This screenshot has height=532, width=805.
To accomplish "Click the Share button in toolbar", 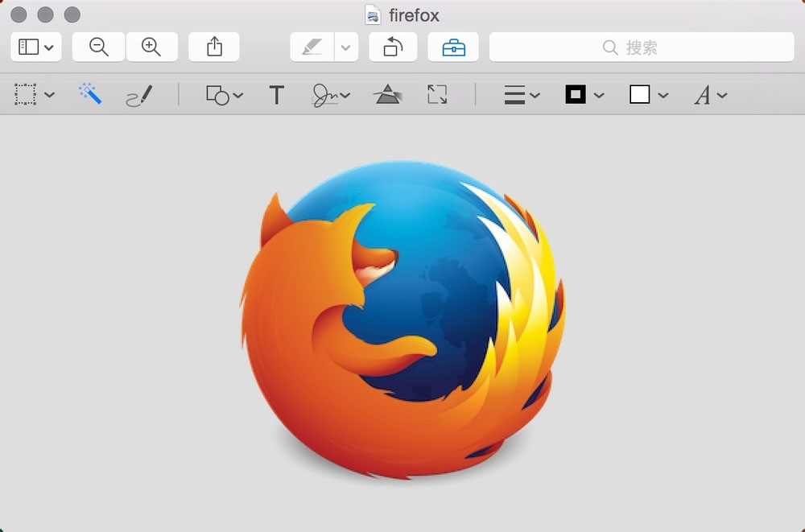I will pyautogui.click(x=214, y=47).
